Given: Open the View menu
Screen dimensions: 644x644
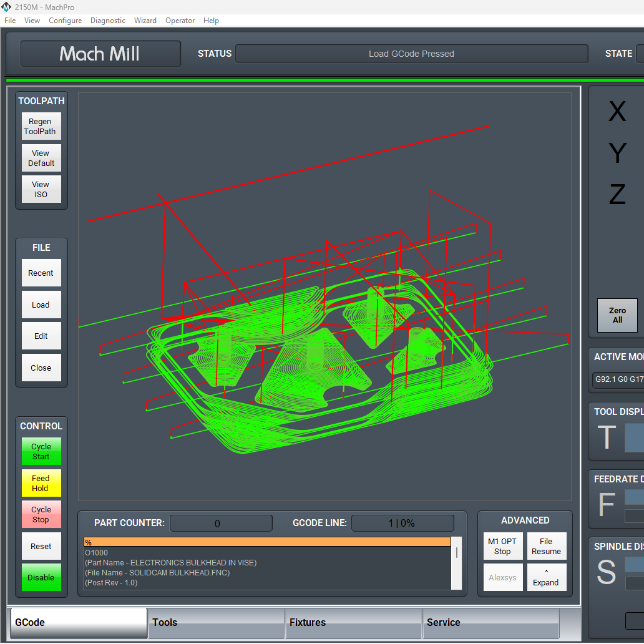Looking at the screenshot, I should point(32,21).
